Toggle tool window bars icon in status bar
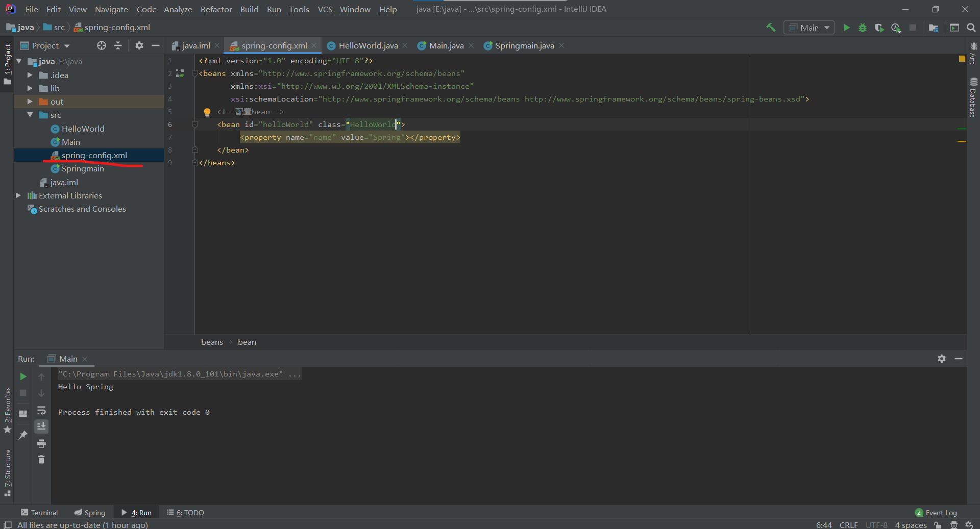 (7, 525)
